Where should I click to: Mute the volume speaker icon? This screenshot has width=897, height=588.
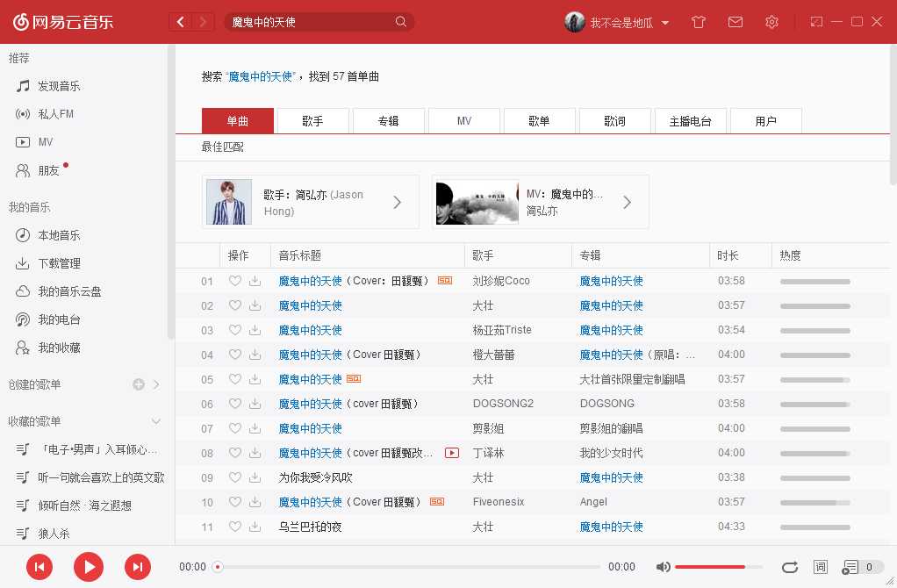[663, 567]
